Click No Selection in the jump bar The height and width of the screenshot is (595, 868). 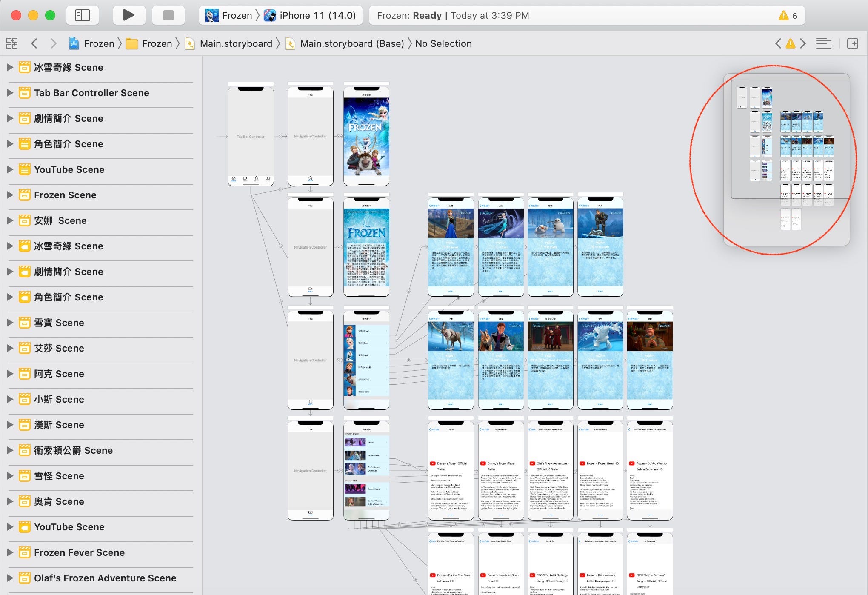coord(443,43)
